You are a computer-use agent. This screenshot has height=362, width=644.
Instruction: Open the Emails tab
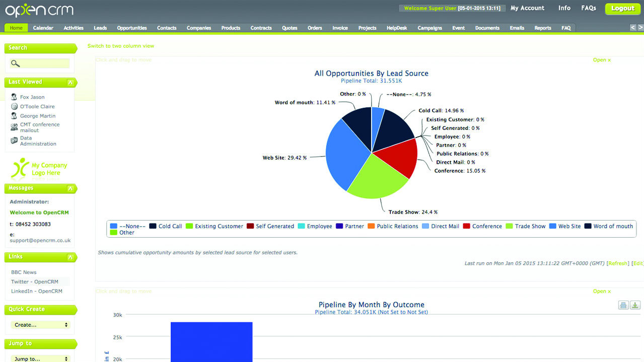click(517, 28)
